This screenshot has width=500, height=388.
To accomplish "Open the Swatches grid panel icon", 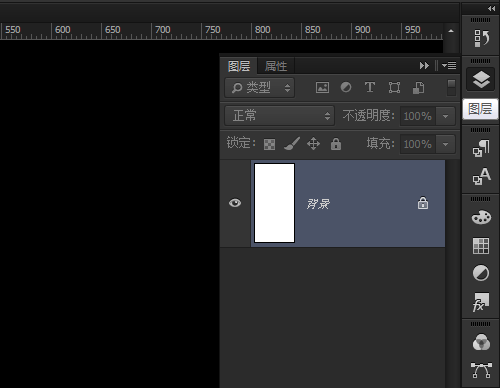I will click(481, 246).
